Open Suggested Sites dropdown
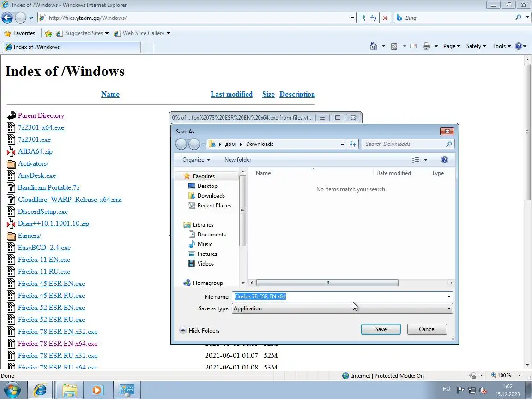This screenshot has width=532, height=399. pos(107,33)
